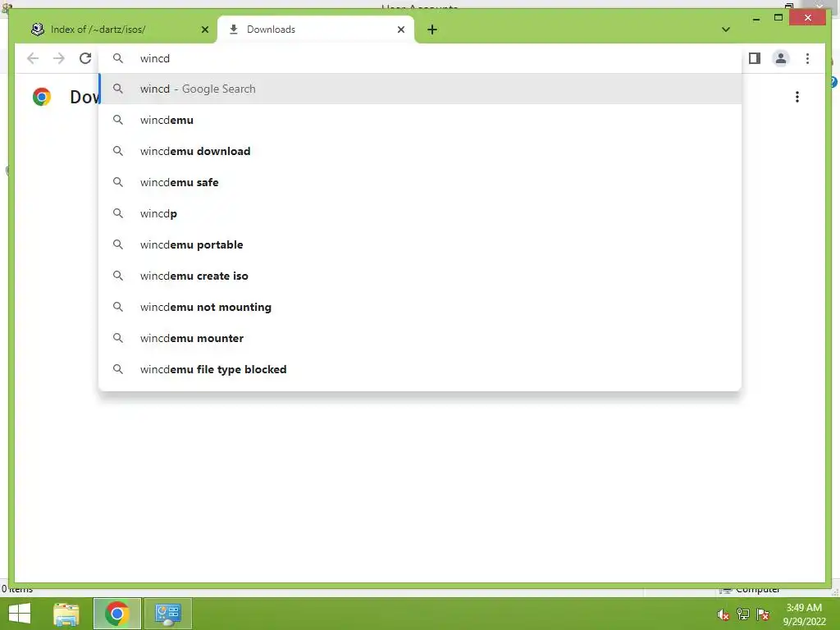Pick the 'wincdemu mounter' suggestion
The image size is (840, 630).
pyautogui.click(x=420, y=338)
